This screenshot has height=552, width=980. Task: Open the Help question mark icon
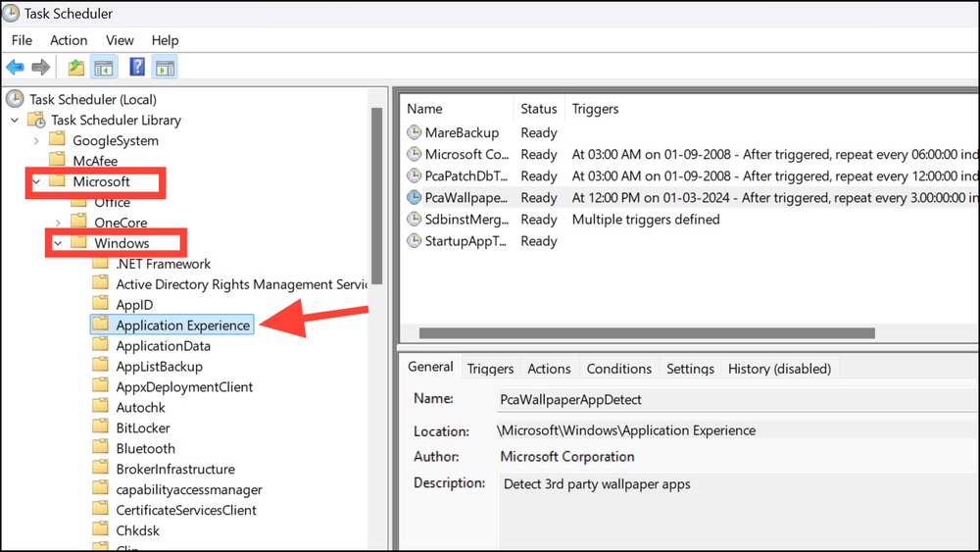point(137,67)
